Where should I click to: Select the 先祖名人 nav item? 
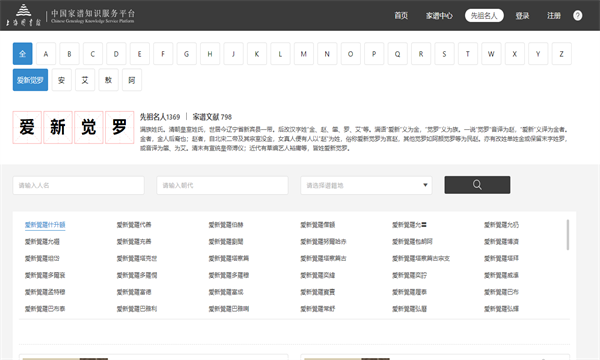pos(484,15)
